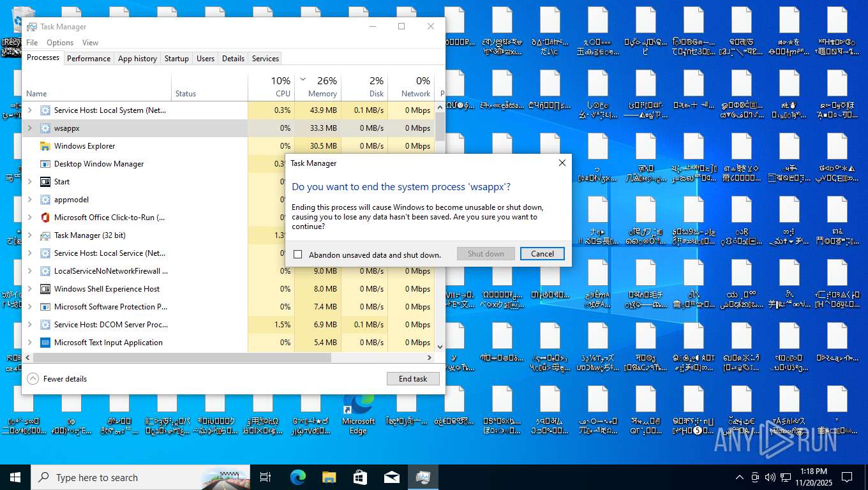The height and width of the screenshot is (490, 868).
Task: Open the File menu in Task Manager
Action: point(32,43)
